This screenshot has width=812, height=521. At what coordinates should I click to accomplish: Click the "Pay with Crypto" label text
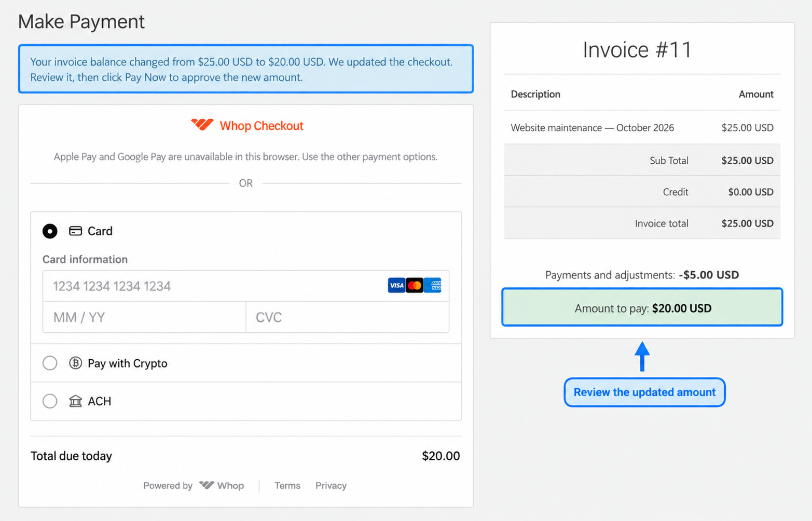[128, 363]
